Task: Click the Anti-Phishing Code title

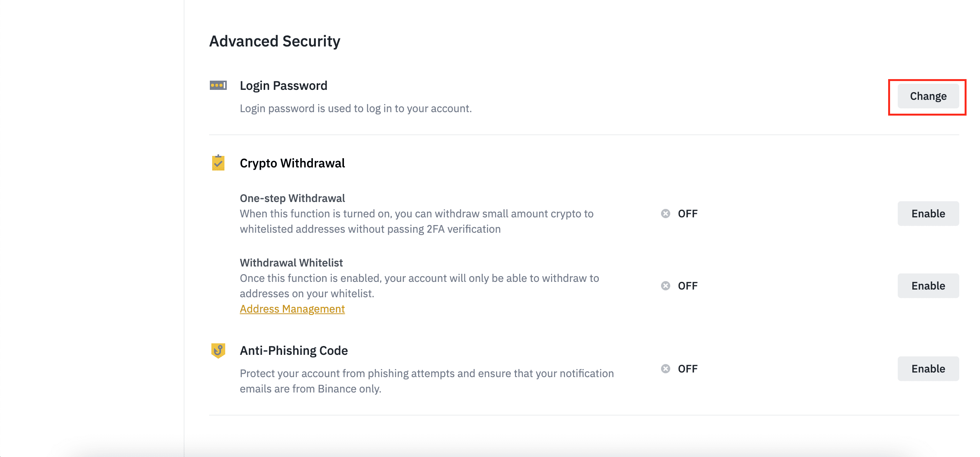Action: tap(294, 351)
